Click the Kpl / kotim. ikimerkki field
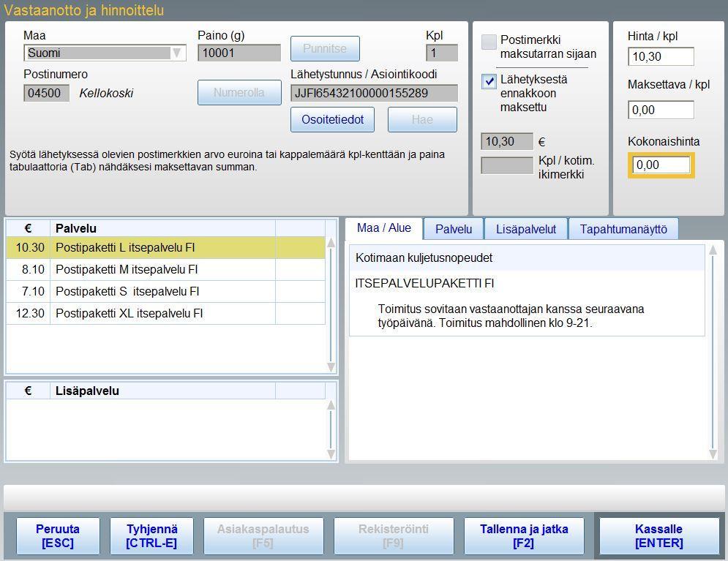This screenshot has height=561, width=728. [x=507, y=165]
